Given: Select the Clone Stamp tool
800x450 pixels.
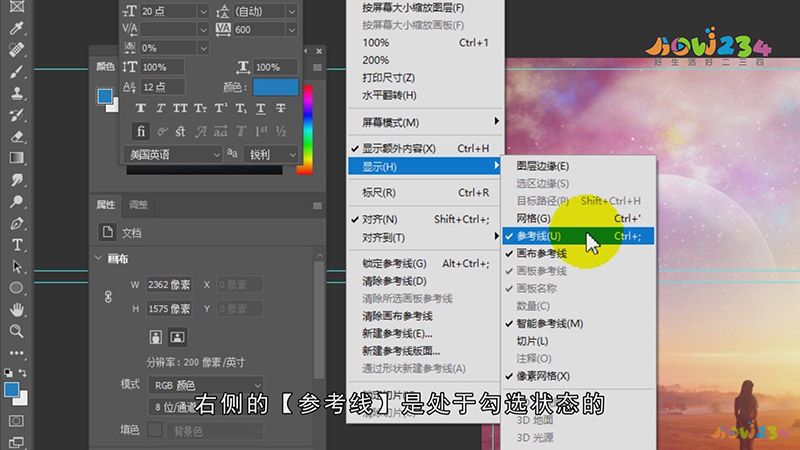Looking at the screenshot, I should (x=16, y=93).
